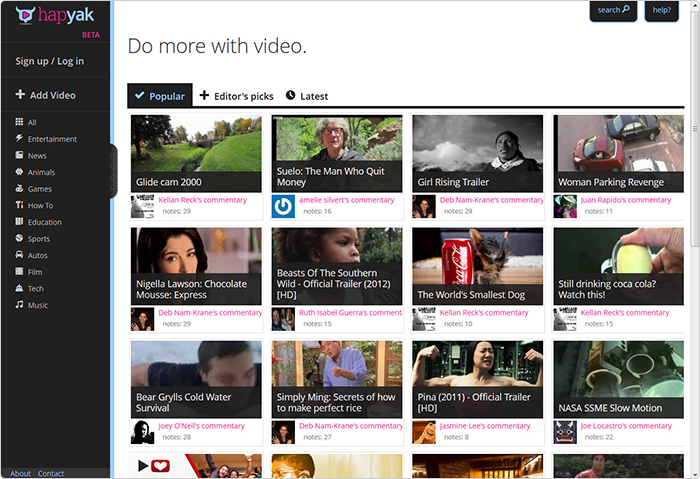Click the Tech category icon
700x479 pixels.
click(x=19, y=288)
